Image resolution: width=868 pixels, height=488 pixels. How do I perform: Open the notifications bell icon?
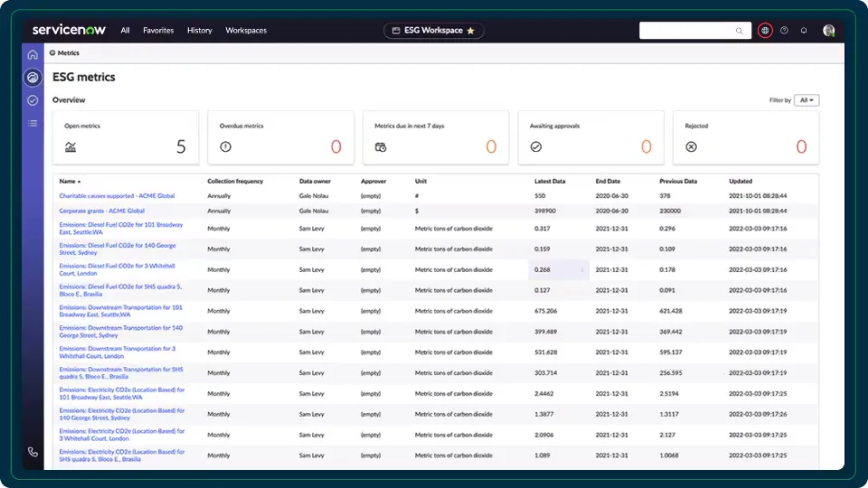pos(804,31)
